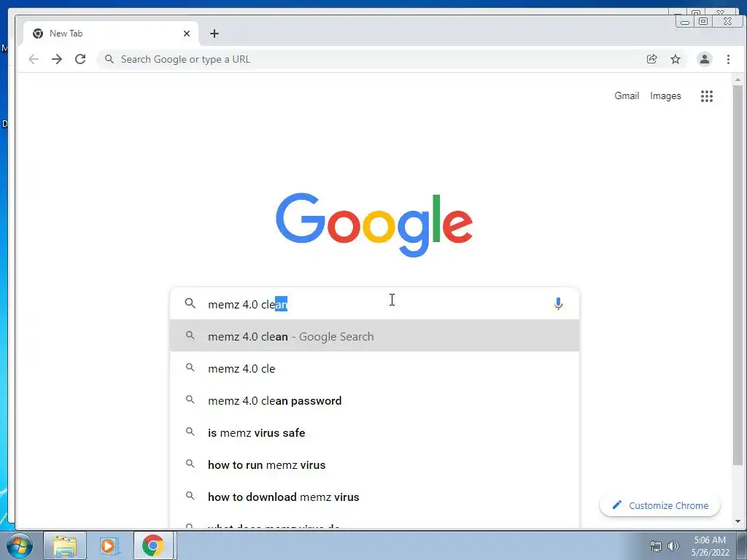747x560 pixels.
Task: Click the search icon in the address bar
Action: [109, 59]
